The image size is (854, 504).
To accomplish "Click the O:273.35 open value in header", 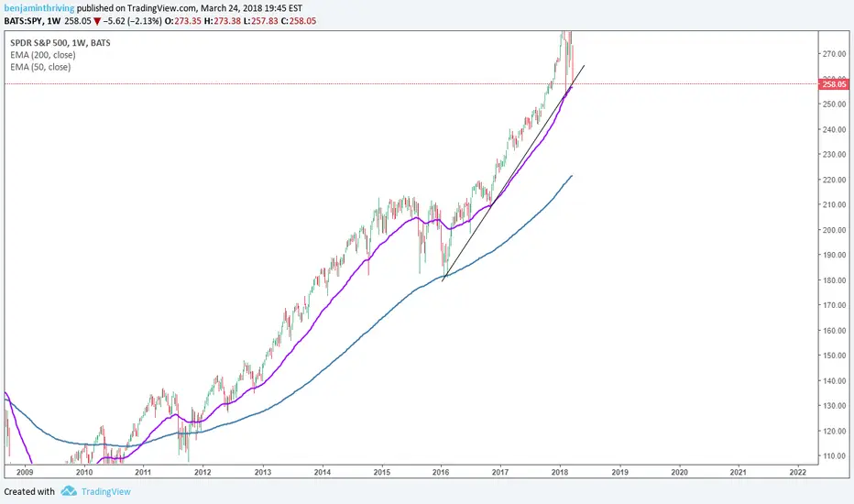I will coord(183,21).
